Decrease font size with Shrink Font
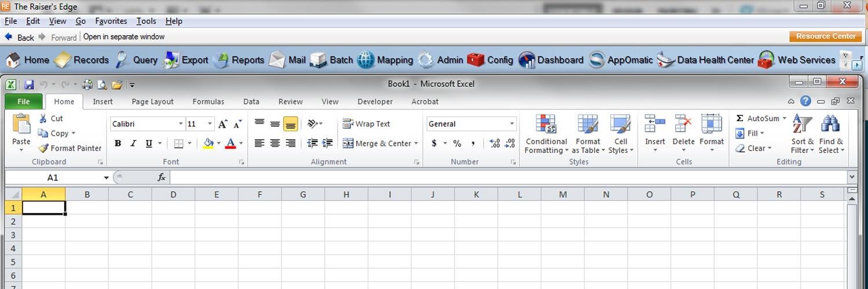 237,124
